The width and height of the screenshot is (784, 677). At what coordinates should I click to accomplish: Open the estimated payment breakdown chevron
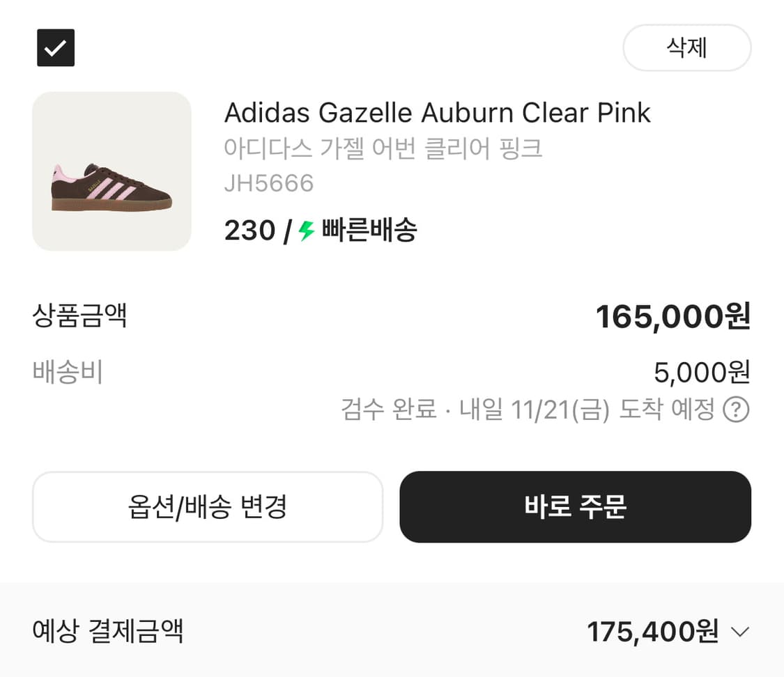pyautogui.click(x=741, y=632)
